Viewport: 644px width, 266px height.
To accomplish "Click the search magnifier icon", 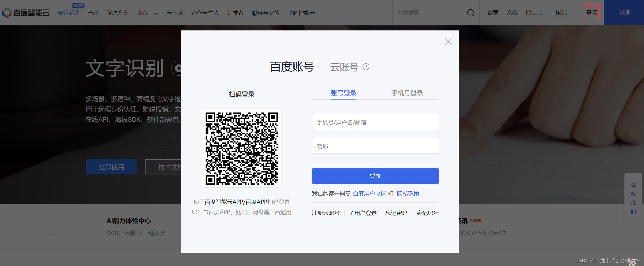I will [470, 12].
